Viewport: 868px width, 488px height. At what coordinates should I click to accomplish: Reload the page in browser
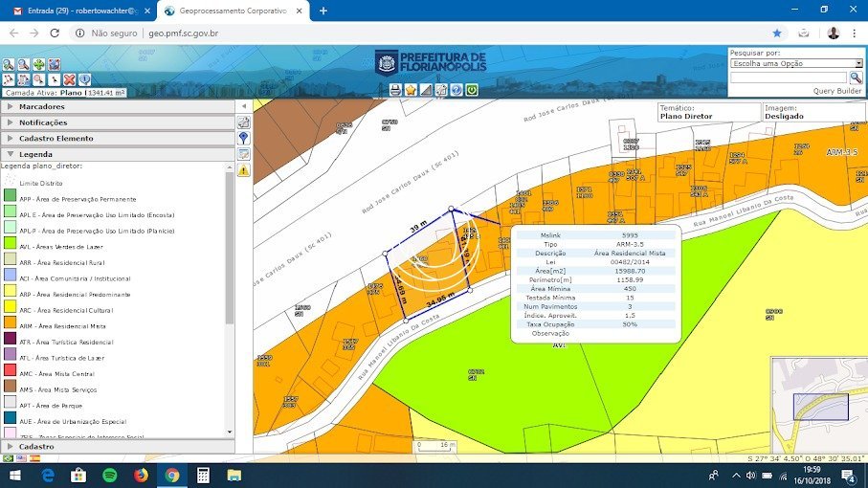click(x=55, y=33)
